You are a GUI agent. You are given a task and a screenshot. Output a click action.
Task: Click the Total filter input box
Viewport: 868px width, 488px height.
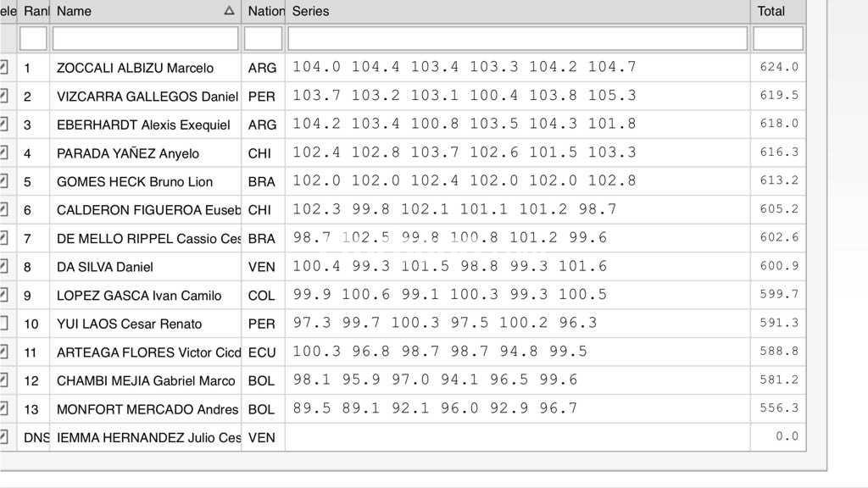tap(777, 38)
